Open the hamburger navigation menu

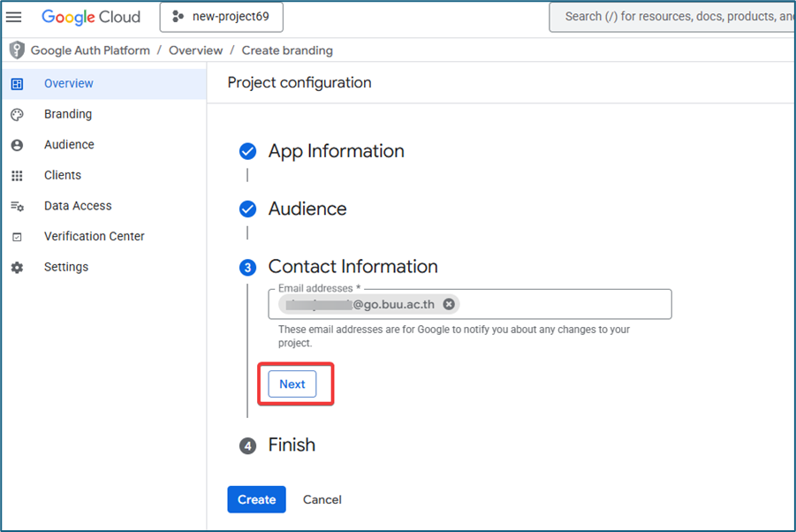(14, 17)
